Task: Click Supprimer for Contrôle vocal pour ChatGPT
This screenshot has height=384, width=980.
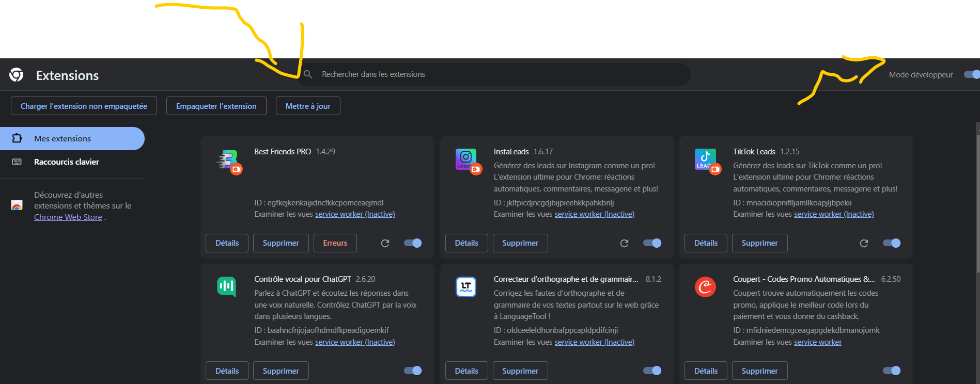Action: [x=281, y=371]
